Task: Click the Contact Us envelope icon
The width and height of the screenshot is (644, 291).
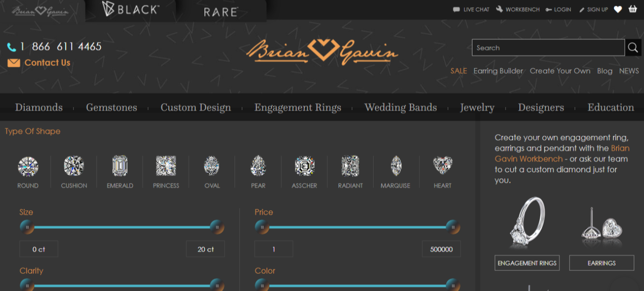Action: [14, 63]
